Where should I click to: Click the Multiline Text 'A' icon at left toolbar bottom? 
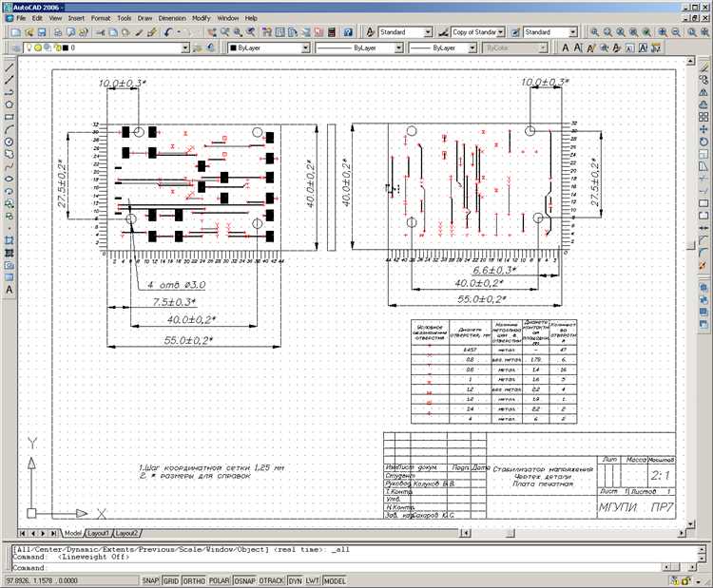tap(9, 289)
